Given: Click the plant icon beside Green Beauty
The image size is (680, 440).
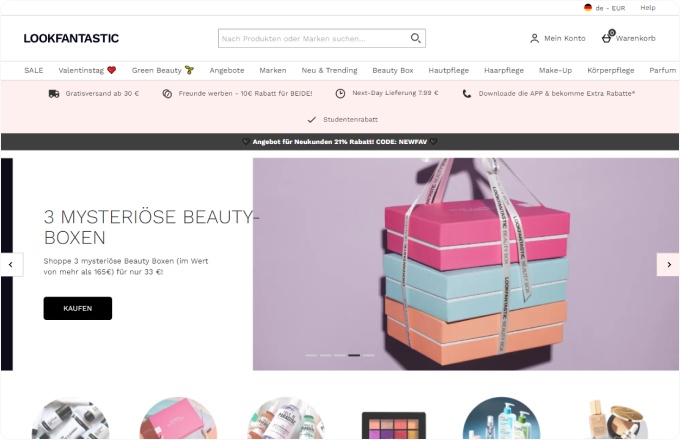Looking at the screenshot, I should pyautogui.click(x=189, y=70).
